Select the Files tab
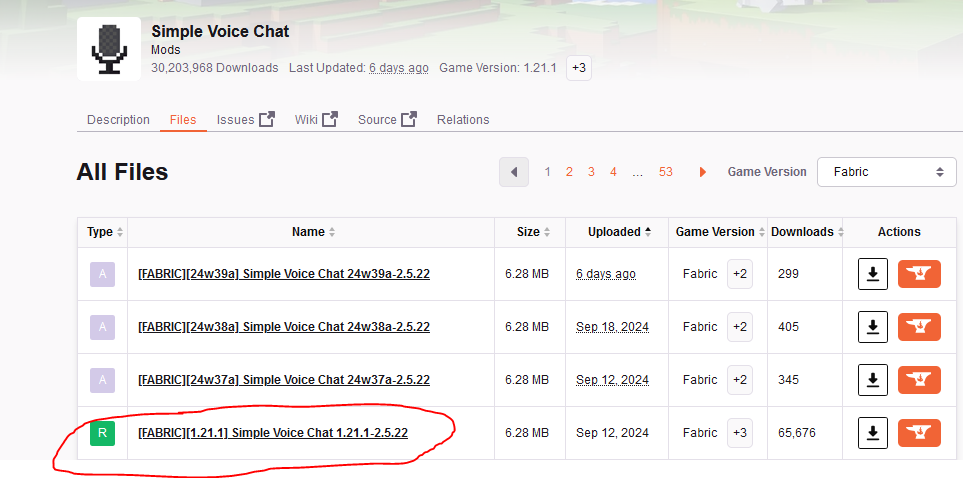The height and width of the screenshot is (478, 963). point(183,120)
